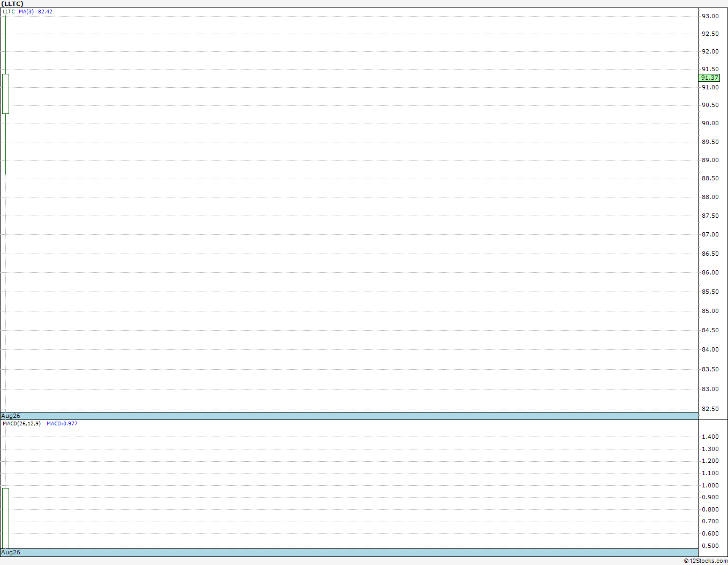
Task: Click the 85.00 price axis label
Action: click(710, 311)
